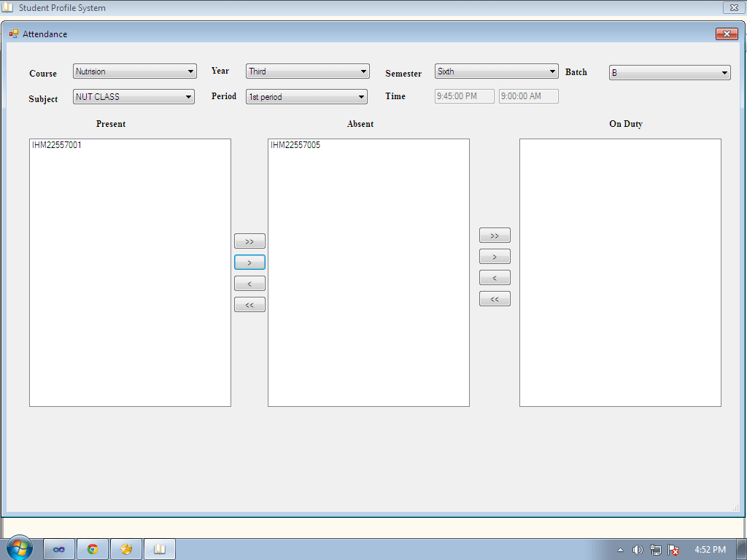Move selected student from Present to Absent
The height and width of the screenshot is (560, 747).
coord(249,262)
